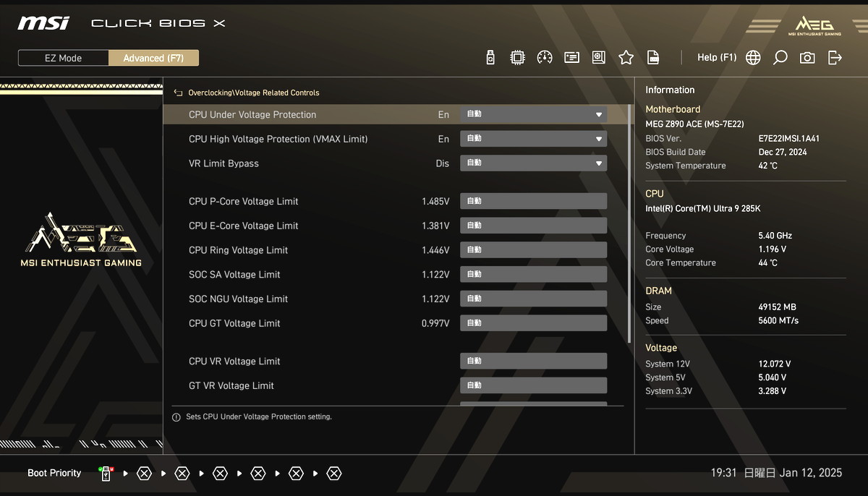Select CPU High Voltage Protection (VMAX Limit) label
The height and width of the screenshot is (496, 868).
pyautogui.click(x=278, y=139)
